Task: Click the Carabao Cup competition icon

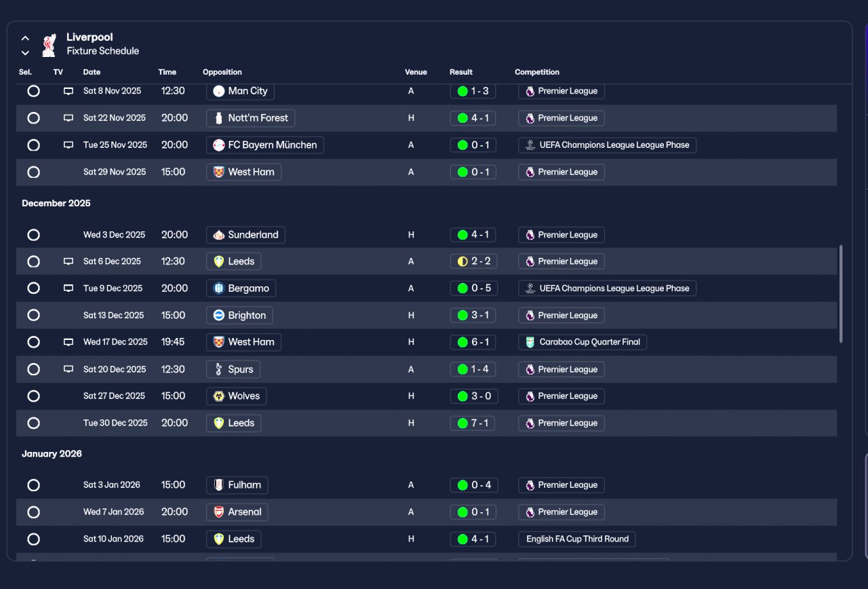Action: click(530, 342)
